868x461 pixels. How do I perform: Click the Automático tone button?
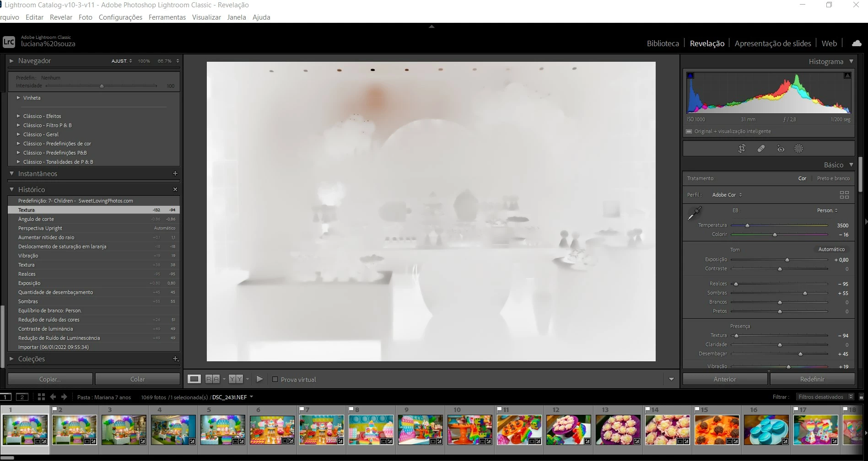[831, 249]
